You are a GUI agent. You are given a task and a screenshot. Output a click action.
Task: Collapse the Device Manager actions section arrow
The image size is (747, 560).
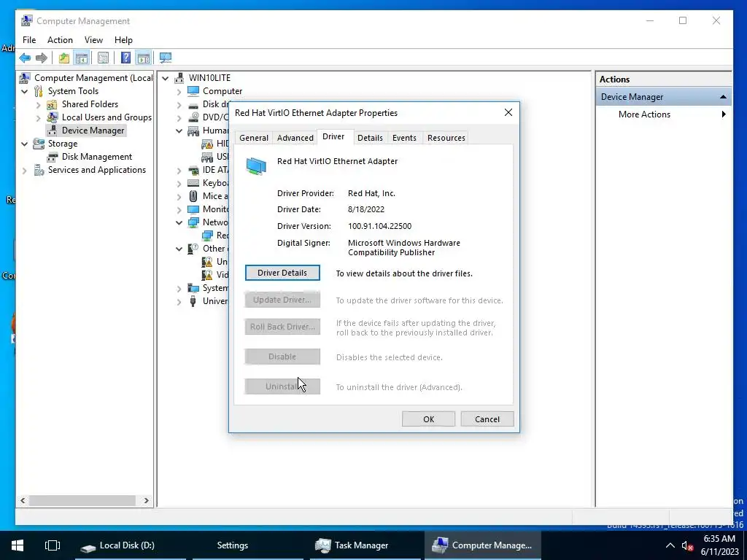click(x=723, y=97)
